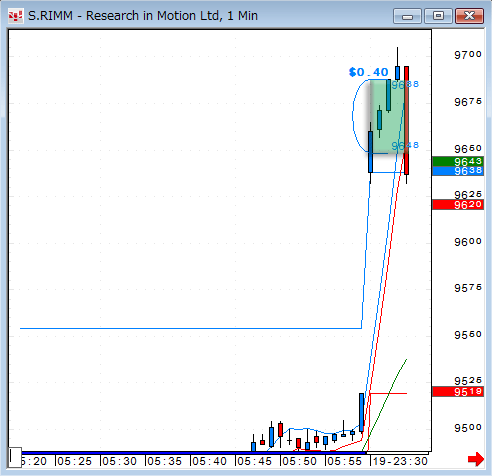
Task: Click the $0.40 measurement label
Action: [x=369, y=72]
